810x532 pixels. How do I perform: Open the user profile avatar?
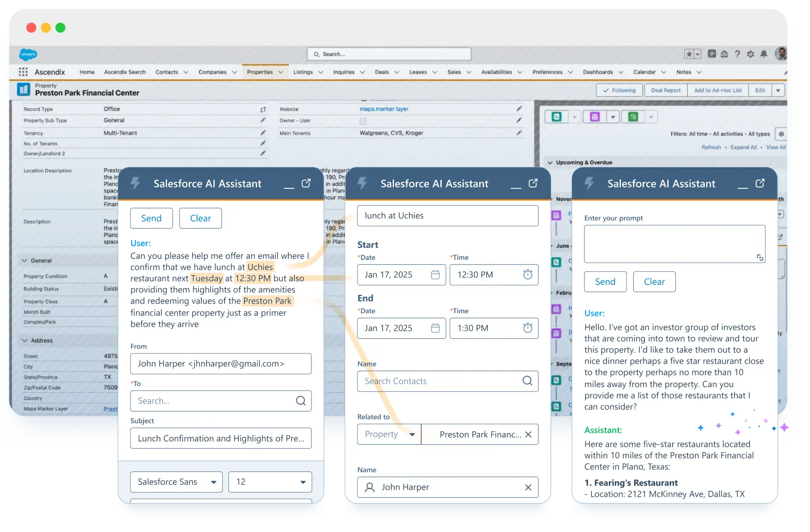[x=781, y=53]
